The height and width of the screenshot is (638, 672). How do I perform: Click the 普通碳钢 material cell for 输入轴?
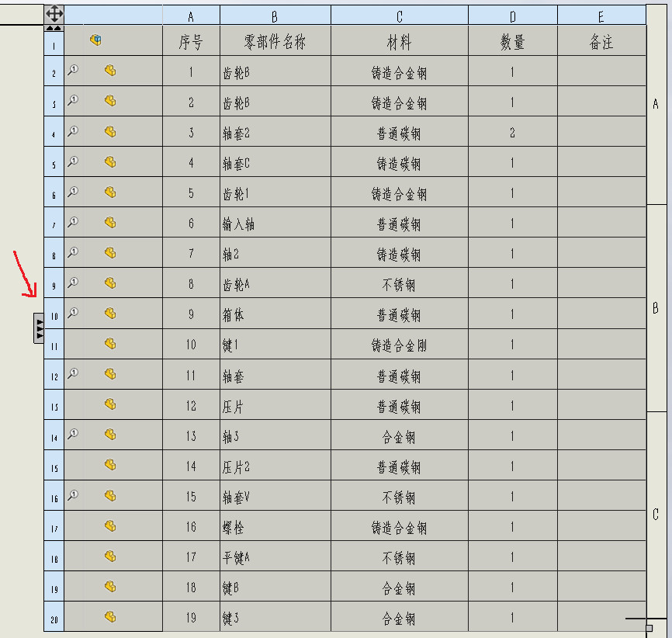click(400, 223)
